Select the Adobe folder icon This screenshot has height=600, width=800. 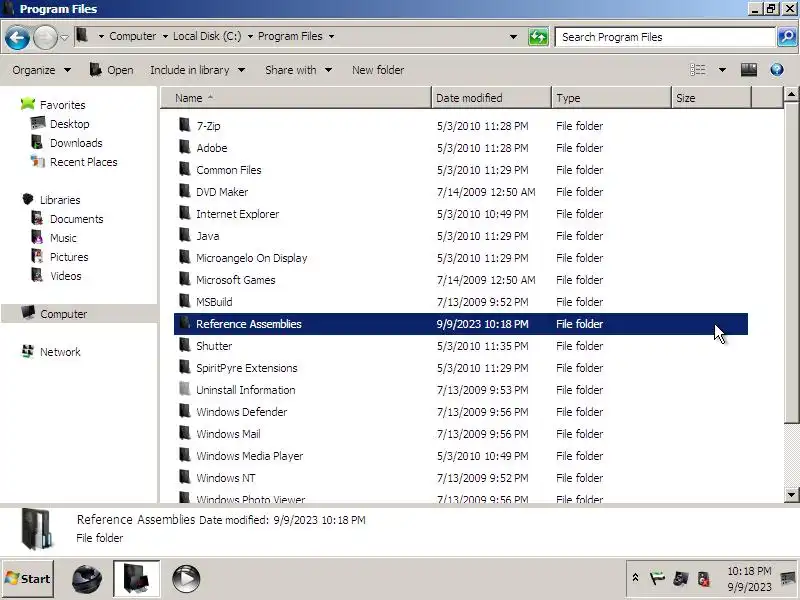coord(185,147)
